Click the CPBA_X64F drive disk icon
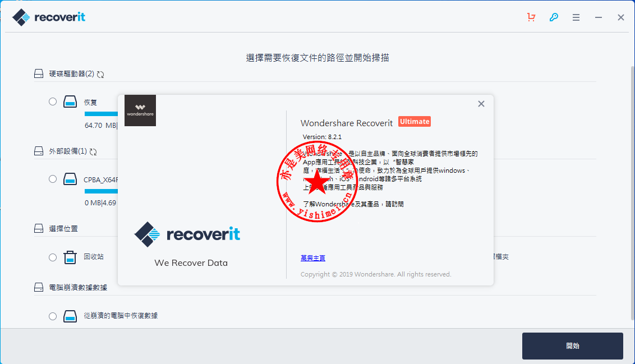 click(70, 179)
